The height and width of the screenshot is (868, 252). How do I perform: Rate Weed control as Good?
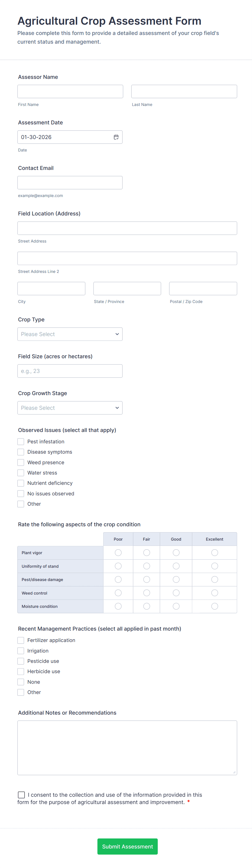point(176,593)
